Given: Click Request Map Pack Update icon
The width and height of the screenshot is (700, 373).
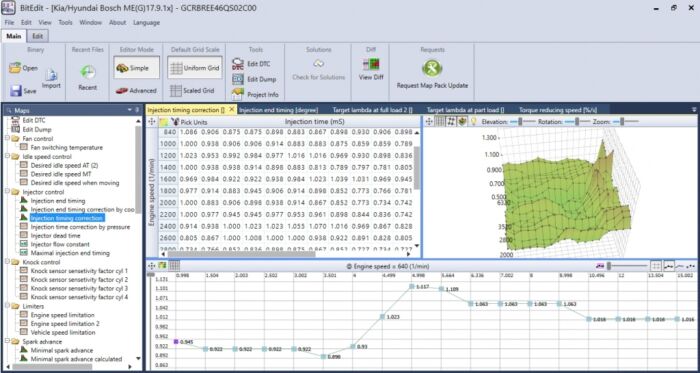Looking at the screenshot, I should pos(432,68).
